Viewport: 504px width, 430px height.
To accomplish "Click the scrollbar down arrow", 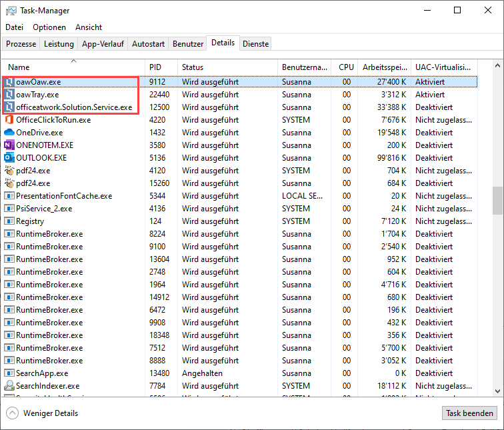I will click(497, 391).
